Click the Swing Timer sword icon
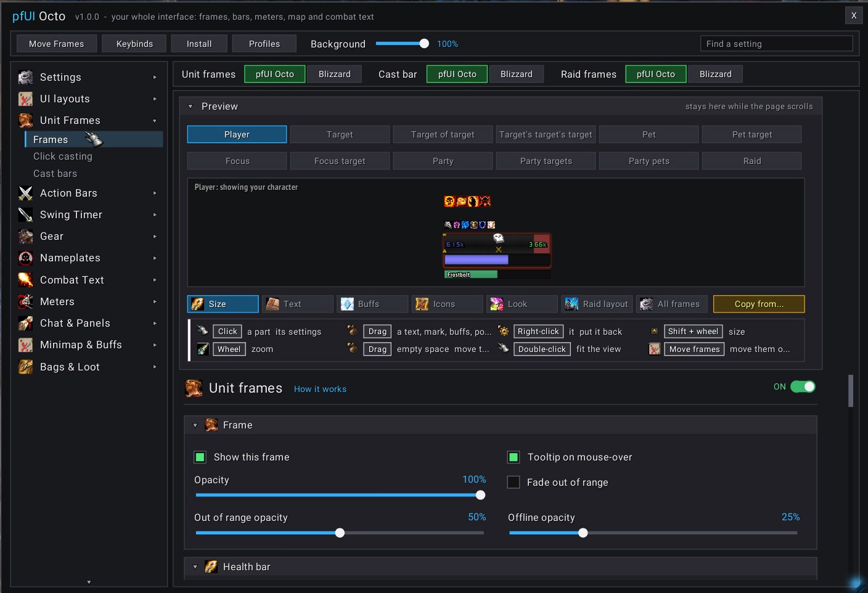 [25, 215]
